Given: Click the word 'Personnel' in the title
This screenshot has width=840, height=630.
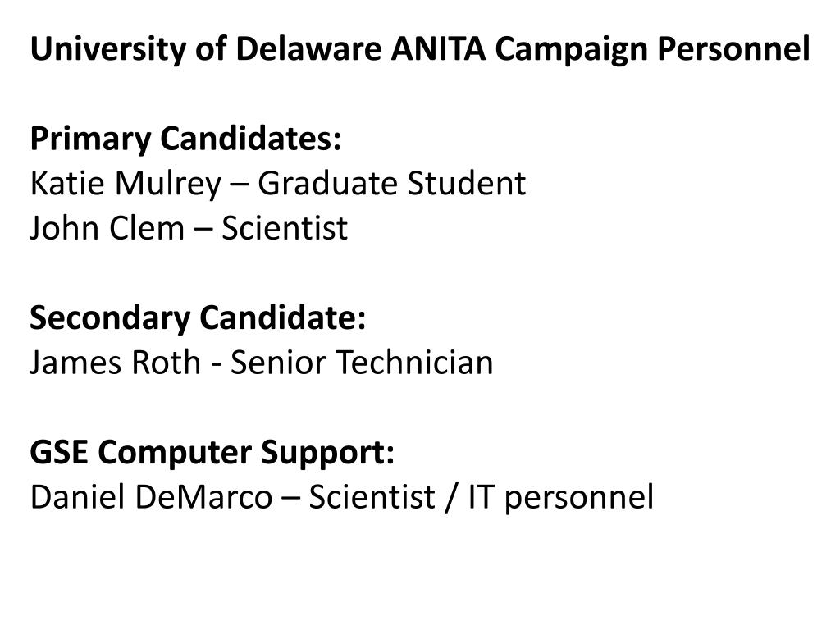Looking at the screenshot, I should tap(734, 48).
